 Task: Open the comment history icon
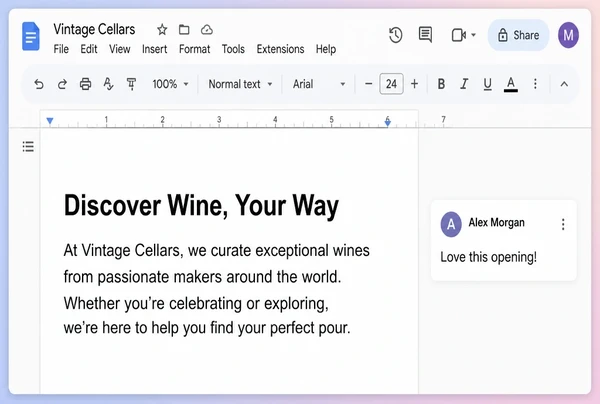(425, 35)
